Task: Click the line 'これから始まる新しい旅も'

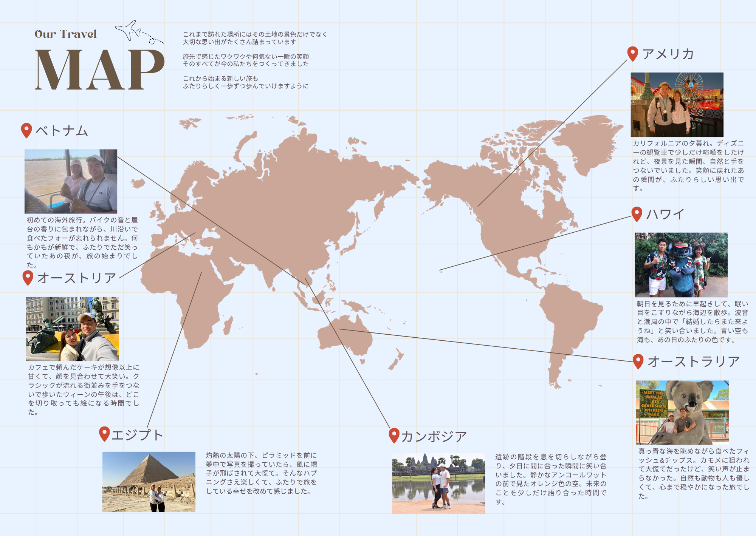Action: (220, 79)
